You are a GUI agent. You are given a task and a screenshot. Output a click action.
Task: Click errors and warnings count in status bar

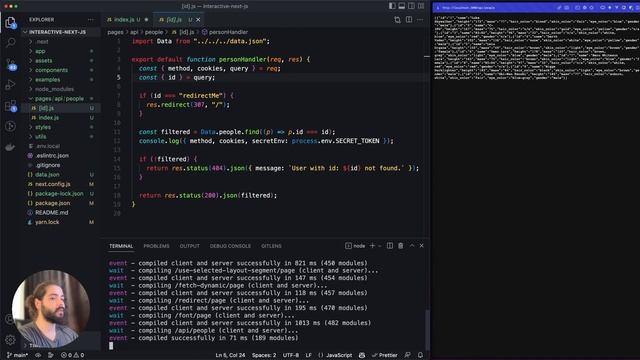tap(72, 355)
